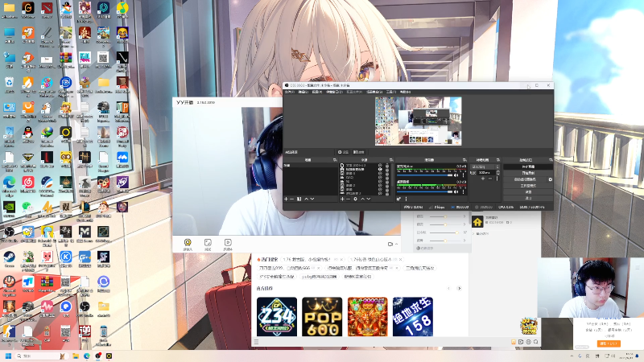Pop out the OBS Sources dock
644x362 pixels.
click(391, 160)
